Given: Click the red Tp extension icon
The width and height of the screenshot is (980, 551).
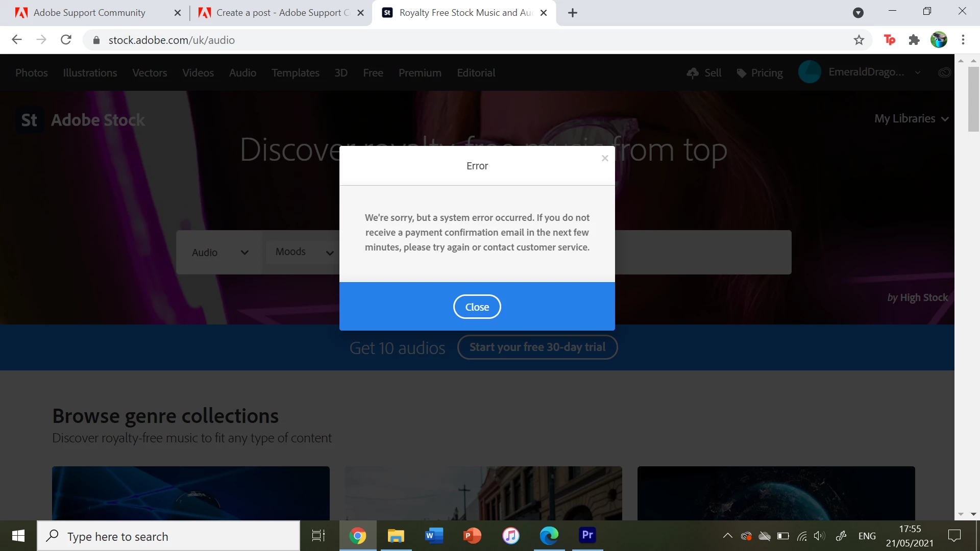Looking at the screenshot, I should [890, 40].
